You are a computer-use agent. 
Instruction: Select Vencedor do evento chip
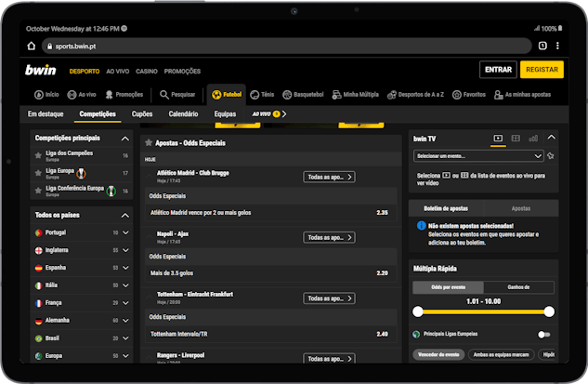pyautogui.click(x=438, y=354)
